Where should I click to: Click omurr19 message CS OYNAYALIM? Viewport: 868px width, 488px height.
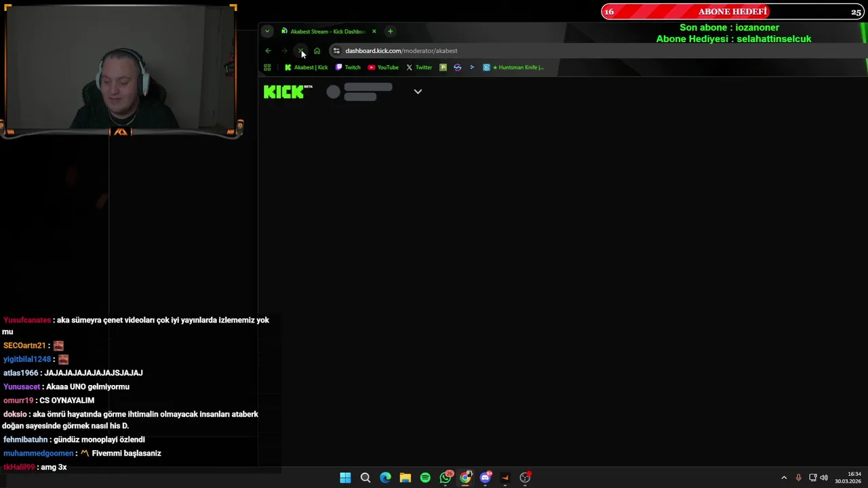[x=66, y=401]
